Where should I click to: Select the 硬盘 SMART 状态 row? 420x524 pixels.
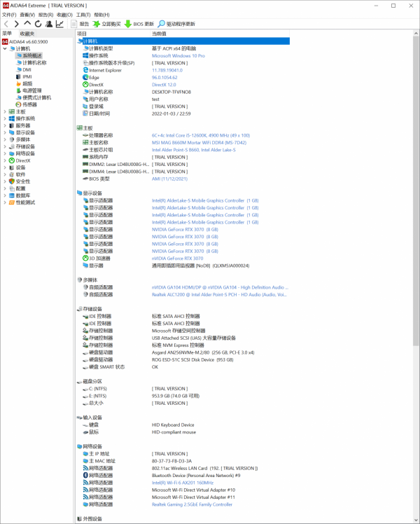(x=183, y=367)
